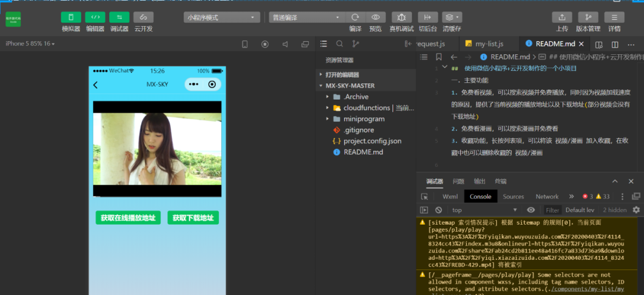Open the search icon in sidebar
The image size is (644, 295).
(340, 44)
